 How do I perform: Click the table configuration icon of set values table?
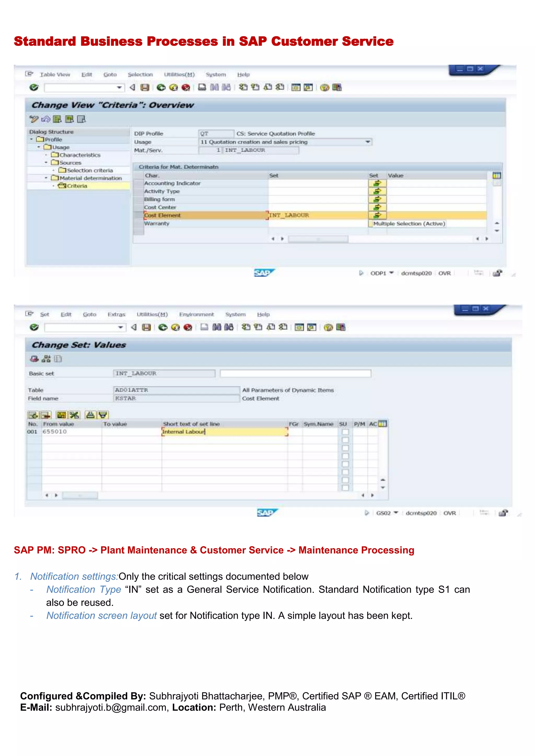click(382, 424)
